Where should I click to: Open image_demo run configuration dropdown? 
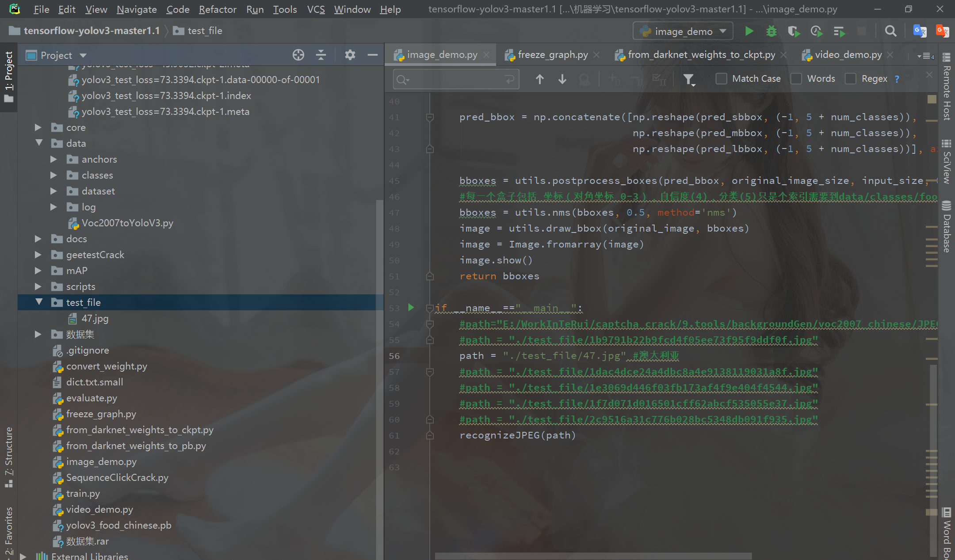point(683,31)
